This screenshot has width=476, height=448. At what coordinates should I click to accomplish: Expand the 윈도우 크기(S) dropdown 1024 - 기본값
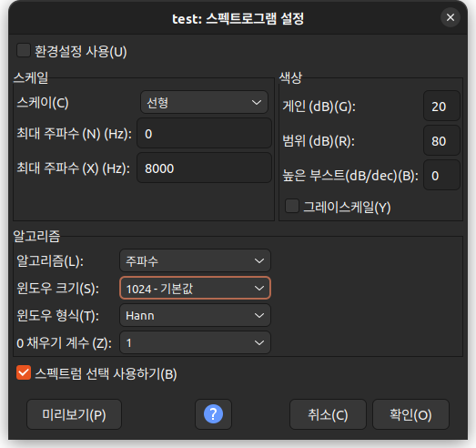[195, 288]
